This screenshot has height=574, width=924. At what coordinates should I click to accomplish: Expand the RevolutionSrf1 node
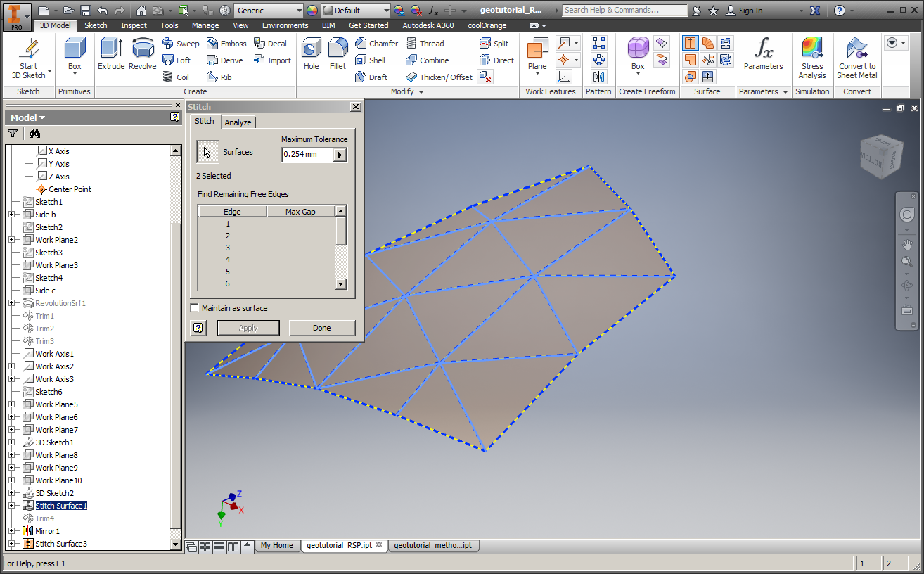(x=11, y=303)
